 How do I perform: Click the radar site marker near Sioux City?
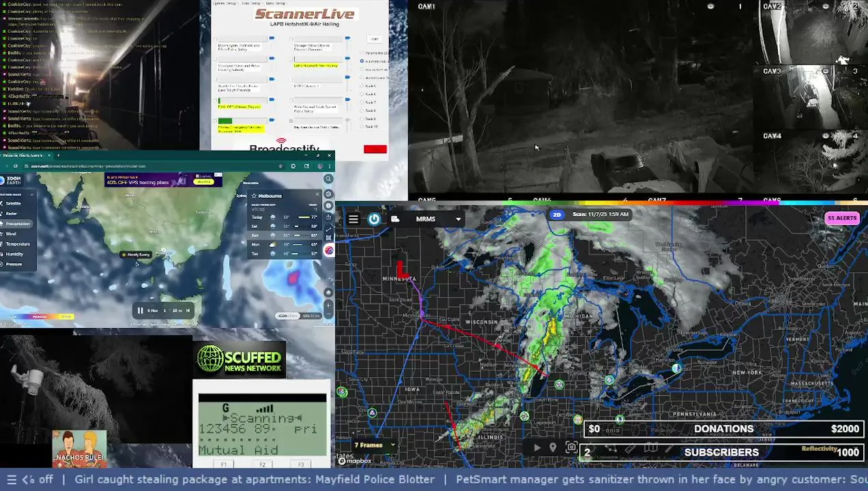(342, 391)
